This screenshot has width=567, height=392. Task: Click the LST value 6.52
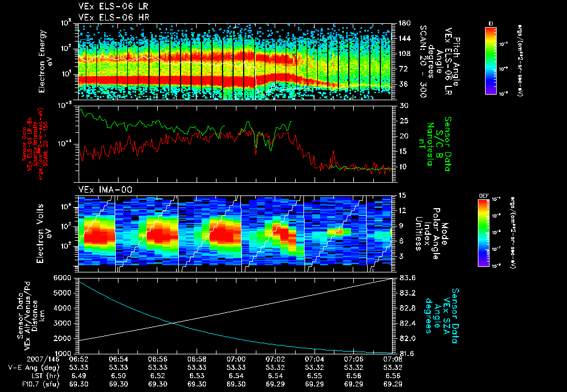pos(157,376)
